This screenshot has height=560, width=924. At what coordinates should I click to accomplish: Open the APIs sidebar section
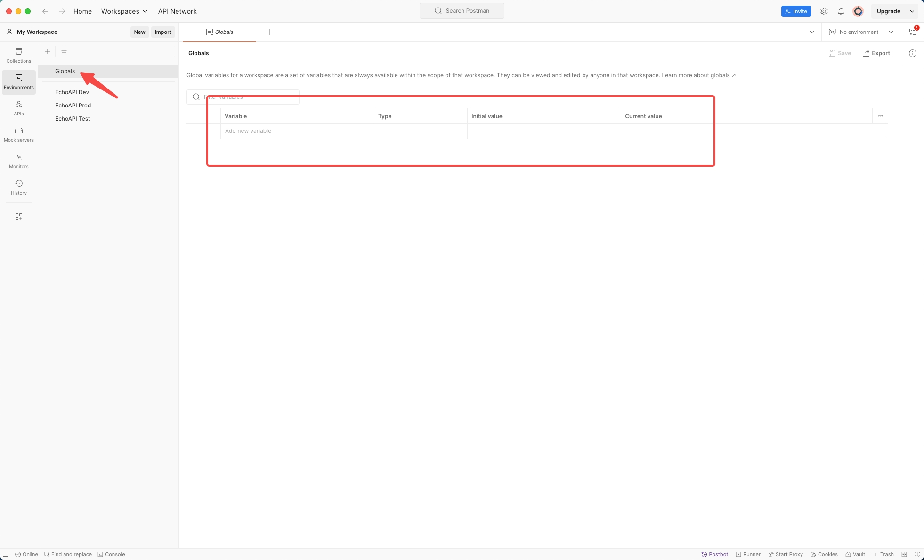tap(19, 108)
